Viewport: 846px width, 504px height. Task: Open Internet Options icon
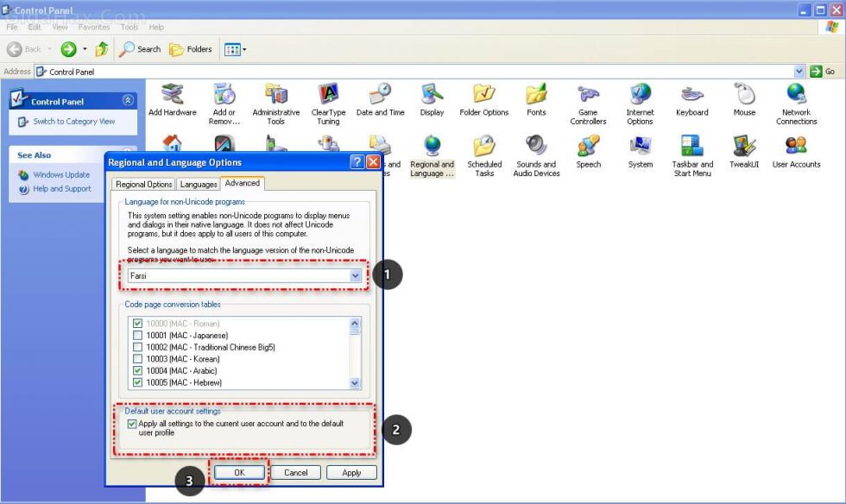(x=640, y=95)
